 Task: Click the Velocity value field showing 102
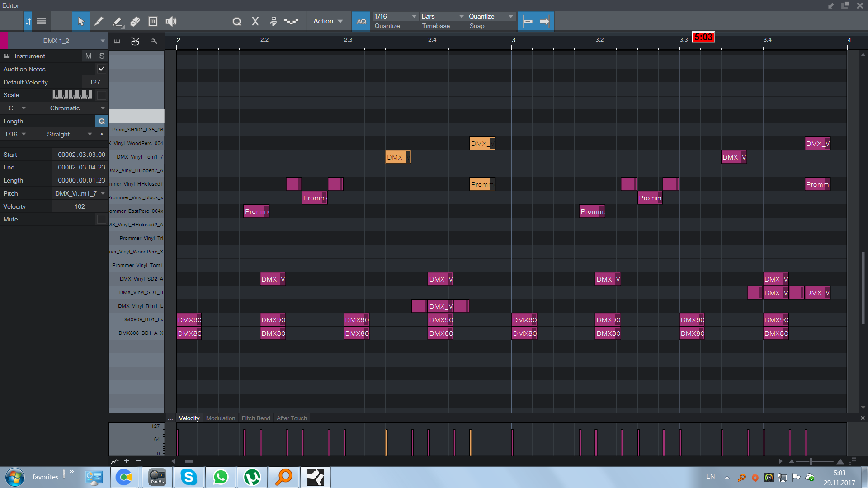coord(80,206)
